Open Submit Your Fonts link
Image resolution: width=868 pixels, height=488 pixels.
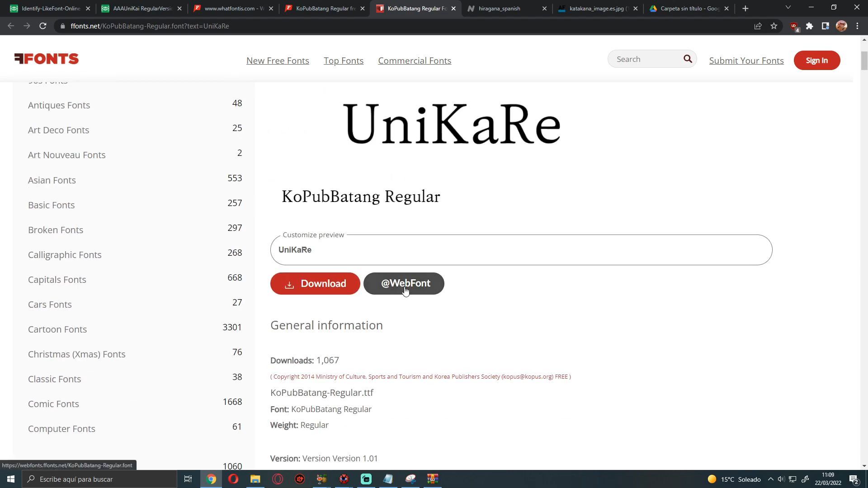[746, 61]
